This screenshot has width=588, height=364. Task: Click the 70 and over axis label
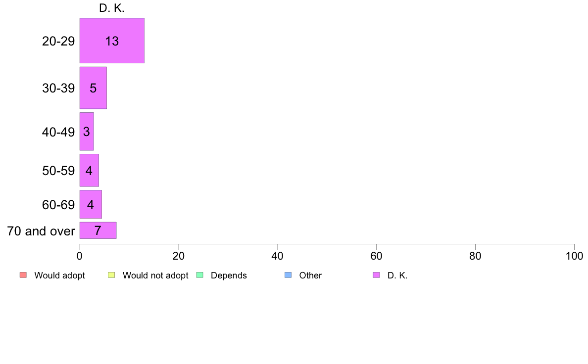coord(41,231)
